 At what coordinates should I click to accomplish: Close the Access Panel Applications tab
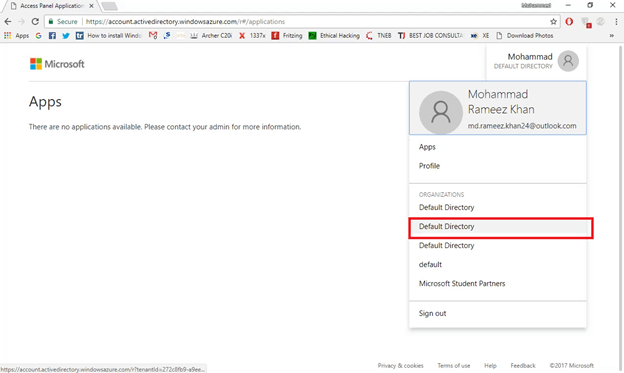[91, 6]
